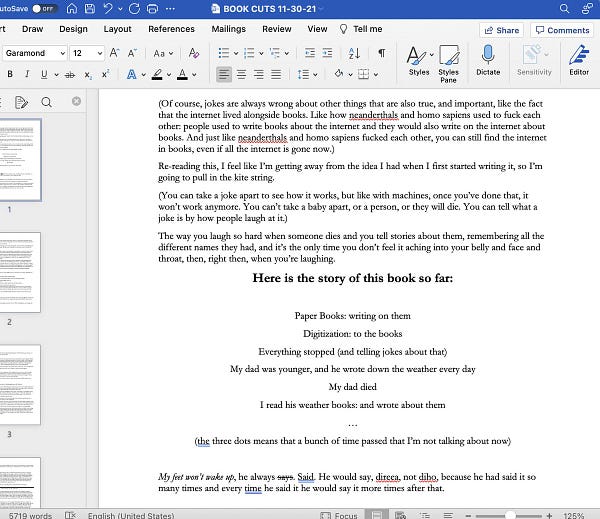Screen dimensions: 600x519
Task: Click the zoom slider handle
Action: [x=510, y=515]
